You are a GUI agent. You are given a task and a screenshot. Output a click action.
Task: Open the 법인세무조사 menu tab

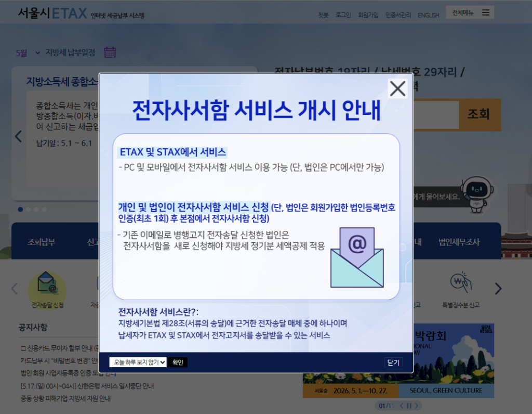coord(459,242)
